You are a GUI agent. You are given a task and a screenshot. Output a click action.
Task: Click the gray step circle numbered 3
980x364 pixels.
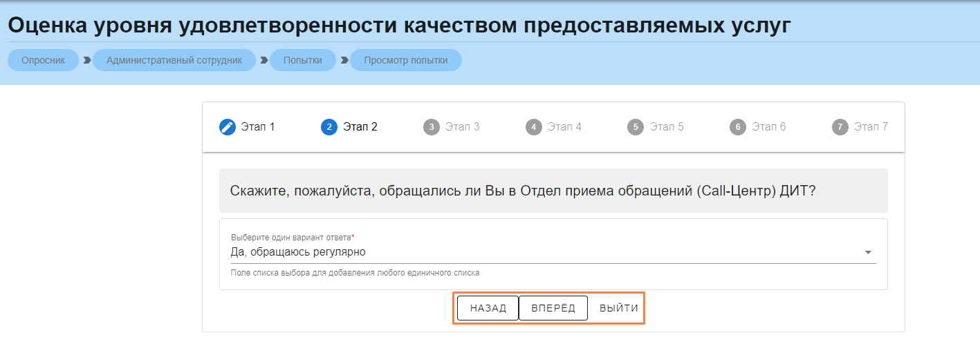(432, 127)
